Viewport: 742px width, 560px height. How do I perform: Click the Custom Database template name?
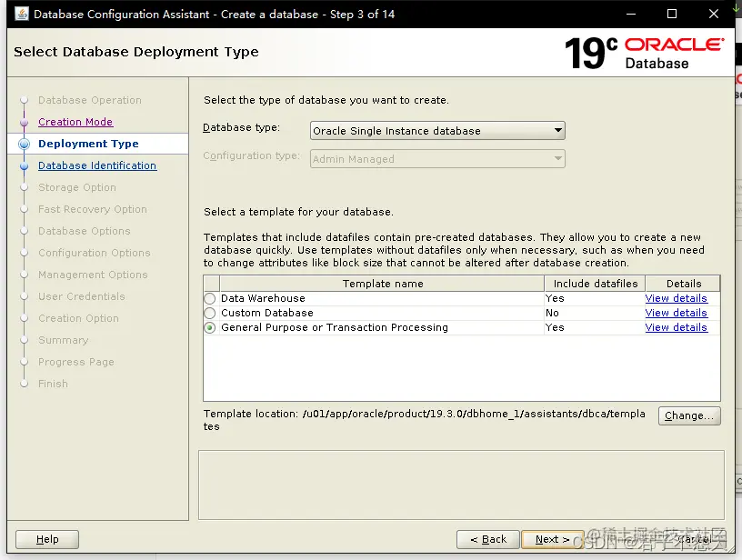click(x=267, y=313)
